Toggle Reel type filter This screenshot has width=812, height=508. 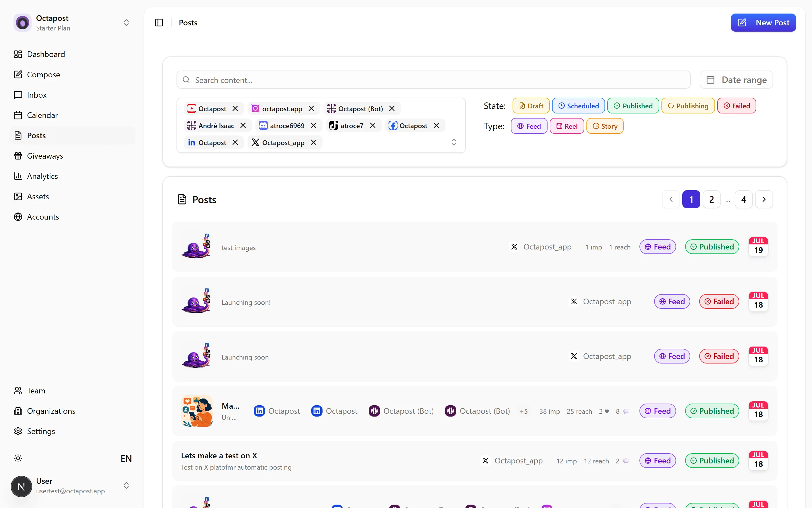[x=567, y=126]
